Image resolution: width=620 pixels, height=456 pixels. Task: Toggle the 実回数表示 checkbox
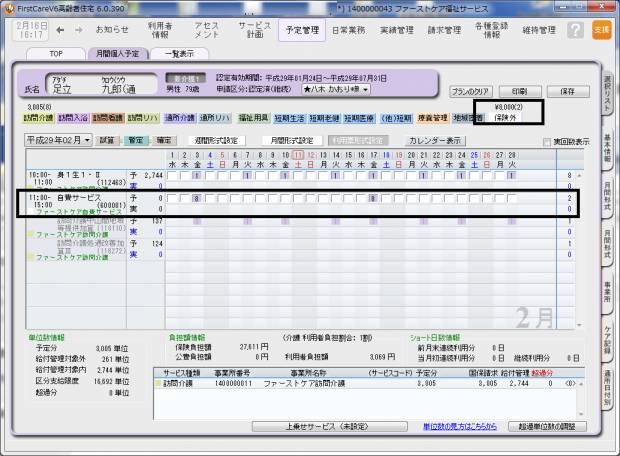(546, 142)
